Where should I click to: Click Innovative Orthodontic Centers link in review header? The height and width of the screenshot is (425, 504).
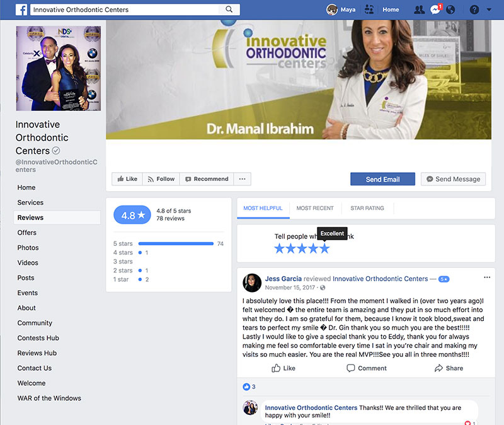[381, 279]
